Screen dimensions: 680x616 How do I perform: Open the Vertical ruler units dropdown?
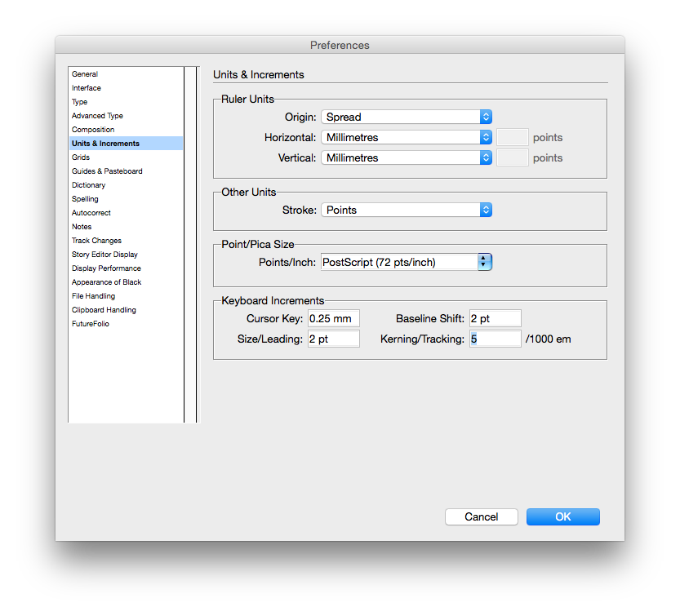407,157
